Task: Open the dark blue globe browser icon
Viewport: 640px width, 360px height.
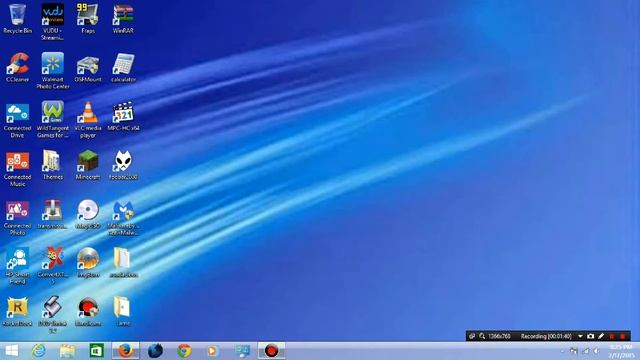Action: [x=155, y=351]
